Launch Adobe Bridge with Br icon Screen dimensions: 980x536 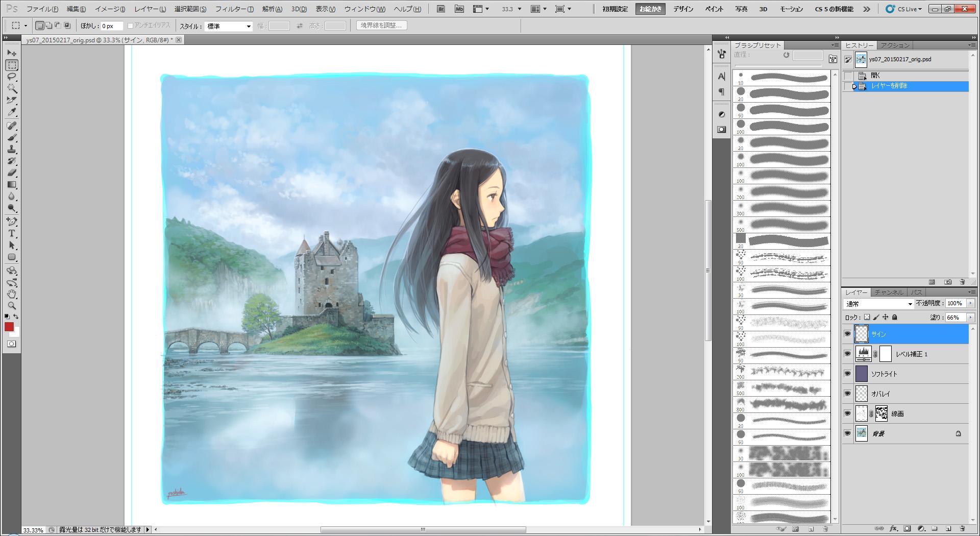point(441,9)
